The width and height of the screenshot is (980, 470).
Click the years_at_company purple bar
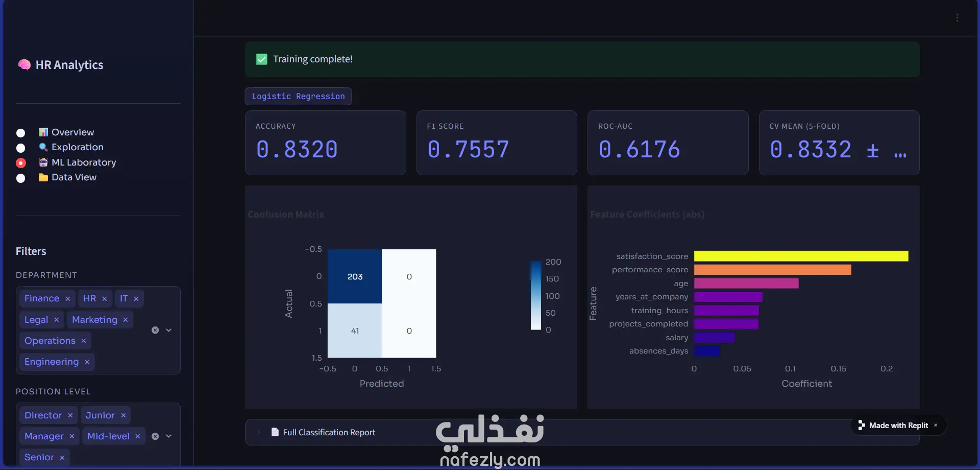(x=728, y=297)
